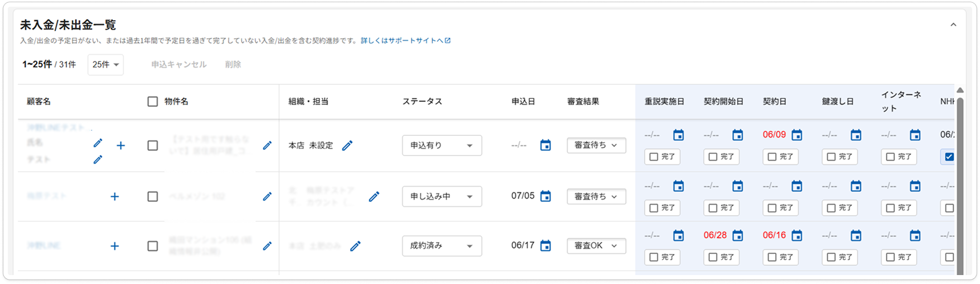Open 審査OK result dropdown
The height and width of the screenshot is (284, 980).
point(596,245)
